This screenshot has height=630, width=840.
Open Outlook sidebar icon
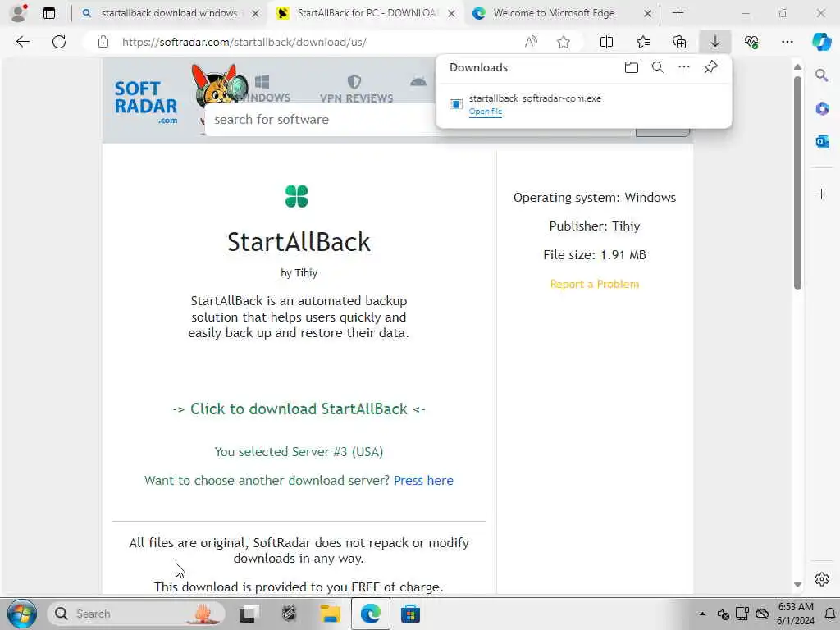(822, 141)
